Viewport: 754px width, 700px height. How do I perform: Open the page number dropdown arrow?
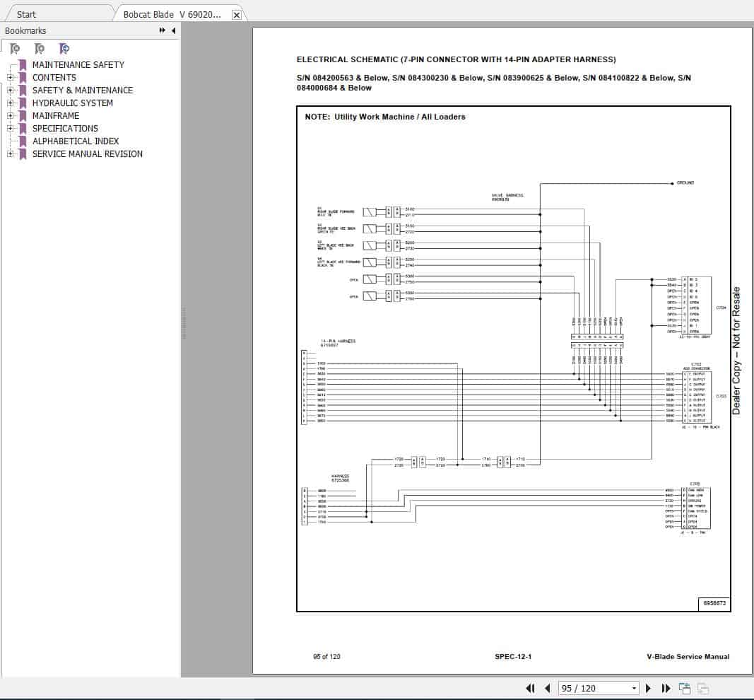[x=634, y=687]
